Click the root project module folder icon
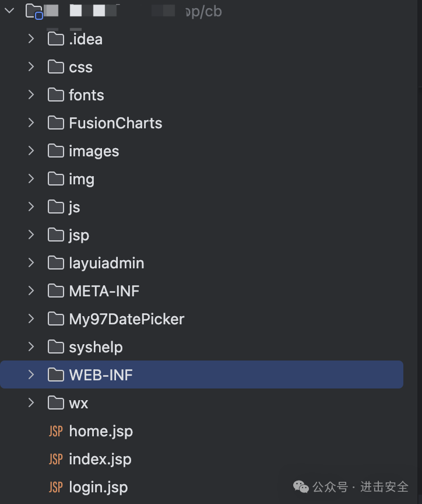 [34, 12]
